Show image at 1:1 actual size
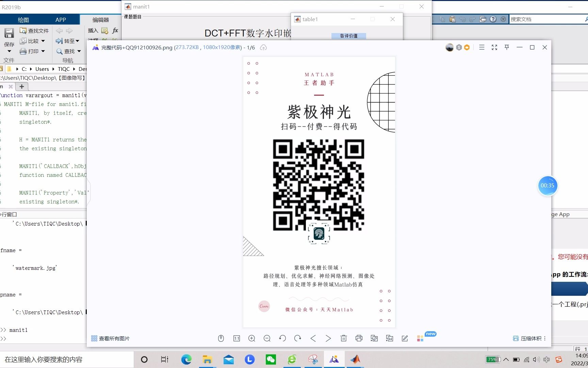Viewport: 588px width, 368px height. pyautogui.click(x=236, y=338)
